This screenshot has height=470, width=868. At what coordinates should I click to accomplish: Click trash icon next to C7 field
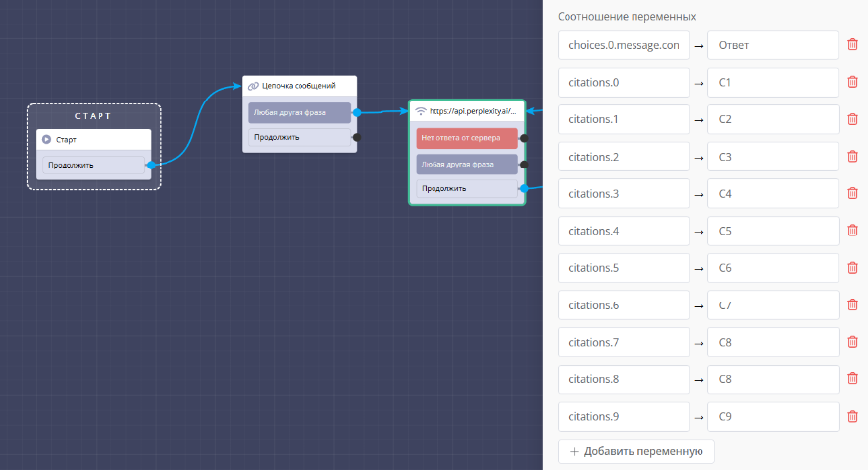(852, 305)
